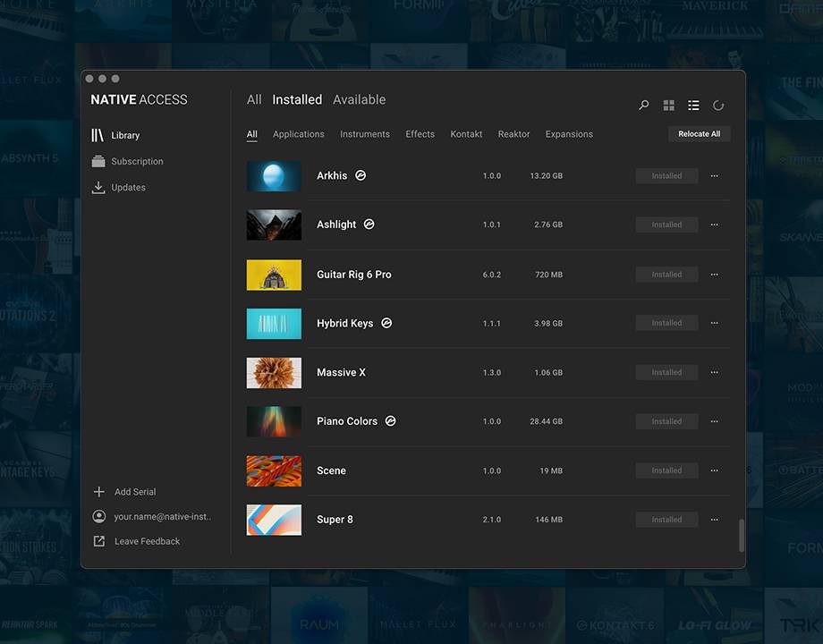This screenshot has height=644, width=823.
Task: Click the Kontakt player badge beside Ashlight
Action: pyautogui.click(x=369, y=225)
